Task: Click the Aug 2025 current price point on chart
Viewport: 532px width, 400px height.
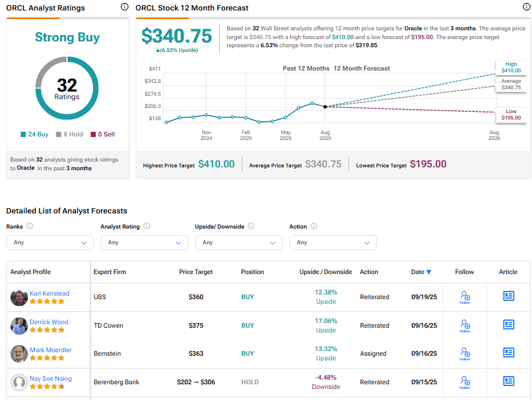Action: coord(325,107)
